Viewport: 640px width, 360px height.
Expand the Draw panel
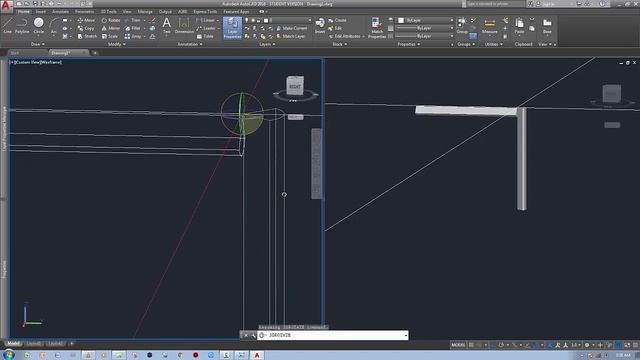click(x=38, y=44)
